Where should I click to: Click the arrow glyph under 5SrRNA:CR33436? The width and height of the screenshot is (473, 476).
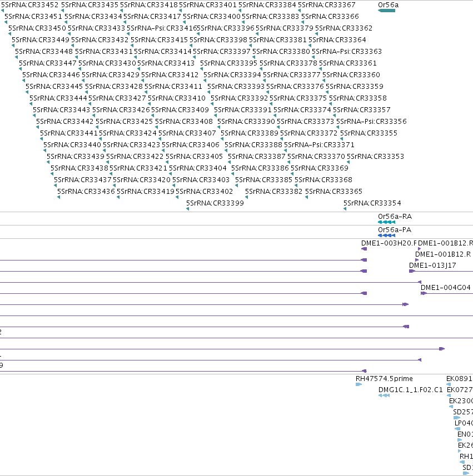click(x=58, y=197)
